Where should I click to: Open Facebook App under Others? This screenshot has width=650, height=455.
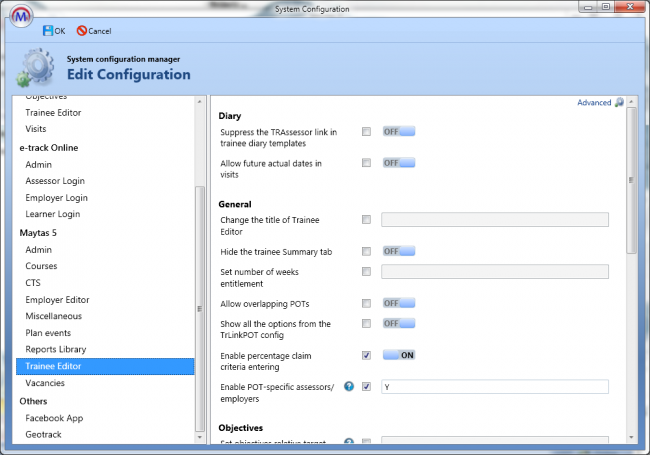pyautogui.click(x=53, y=418)
